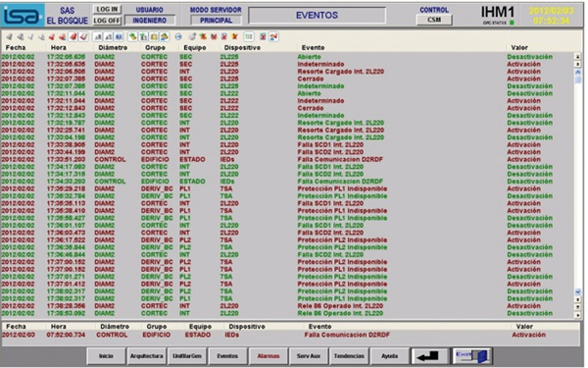Viewport: 588px width, 368px height.
Task: Select the event at 17:33:38.906
Action: [286, 144]
